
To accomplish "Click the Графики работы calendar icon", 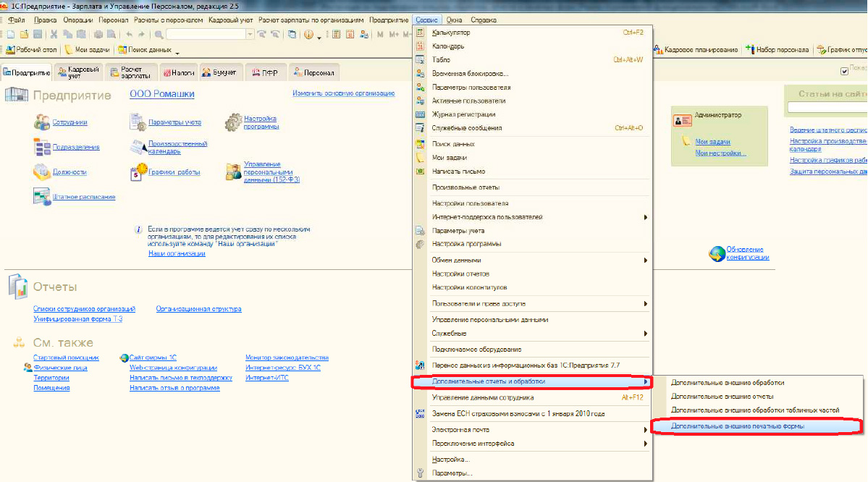I will tap(138, 172).
